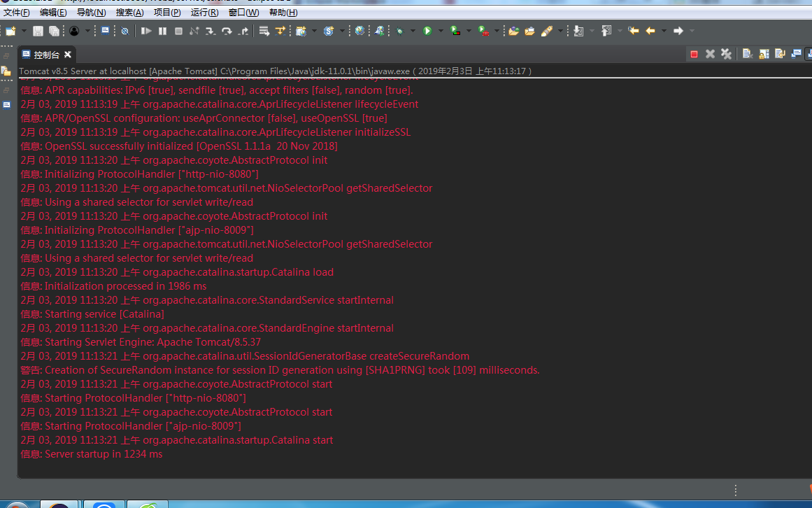This screenshot has height=508, width=812.
Task: Click the External Tools run icon
Action: [483, 31]
